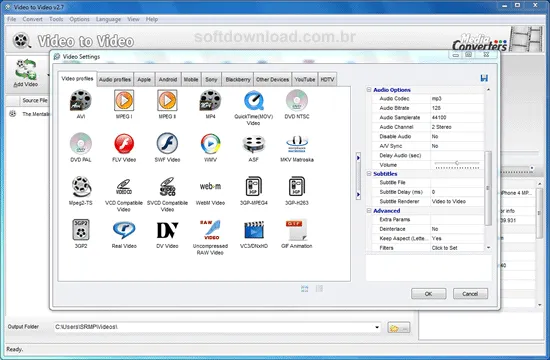Select the DV Video profile icon

(x=167, y=230)
